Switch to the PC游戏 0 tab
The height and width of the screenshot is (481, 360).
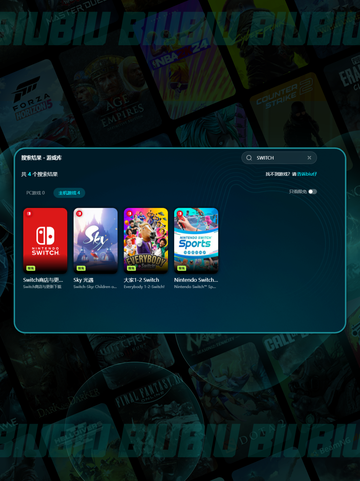(x=35, y=193)
